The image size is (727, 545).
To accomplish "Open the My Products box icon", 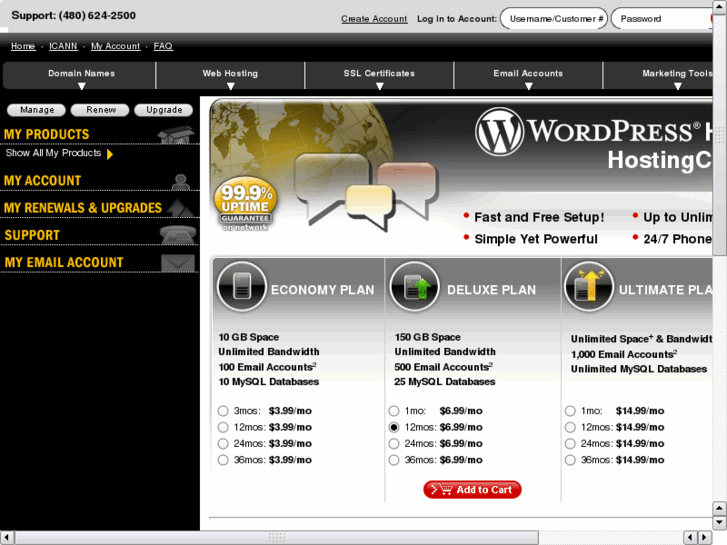I will (x=176, y=135).
